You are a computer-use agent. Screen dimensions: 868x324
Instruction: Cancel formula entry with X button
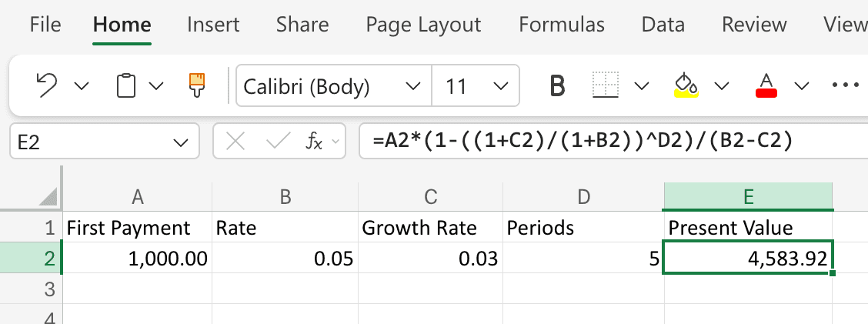[x=236, y=142]
